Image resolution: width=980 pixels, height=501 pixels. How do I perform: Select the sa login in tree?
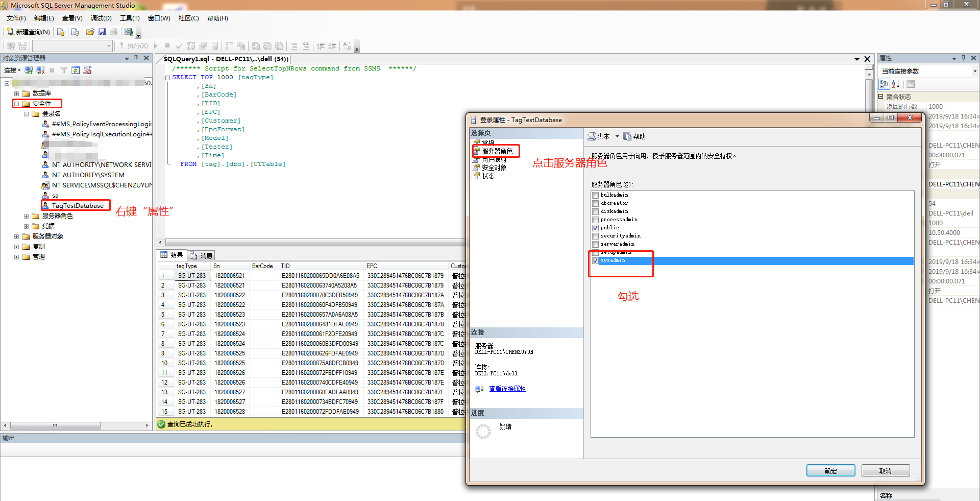(55, 196)
